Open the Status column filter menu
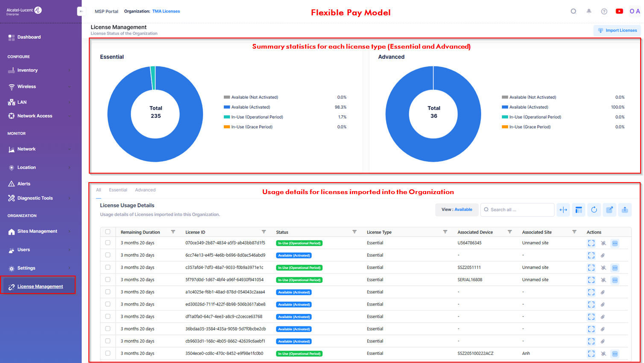Viewport: 644px width, 363px height. [354, 232]
